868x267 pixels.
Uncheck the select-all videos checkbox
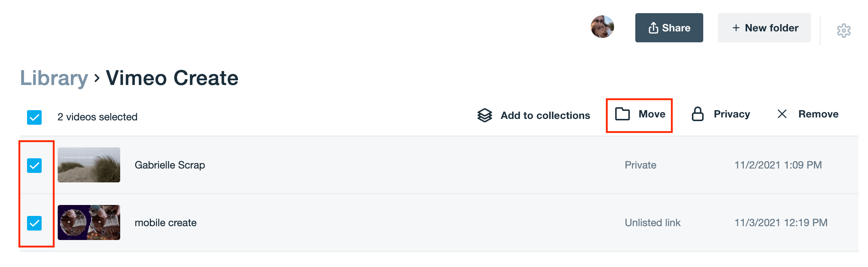pos(34,117)
